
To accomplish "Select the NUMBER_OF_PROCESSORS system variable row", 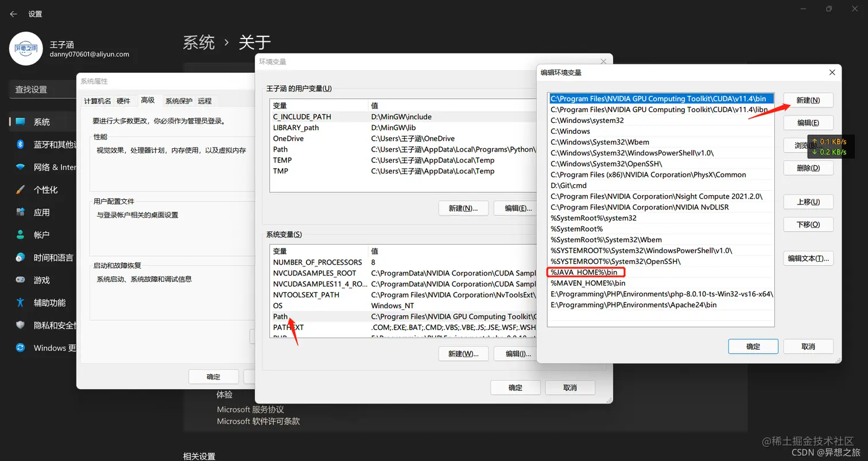I will point(403,262).
